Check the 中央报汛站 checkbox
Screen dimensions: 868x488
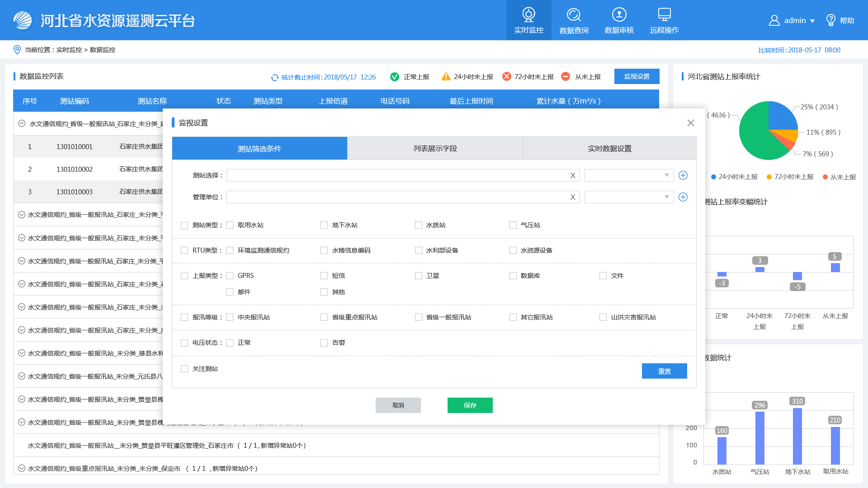[230, 317]
